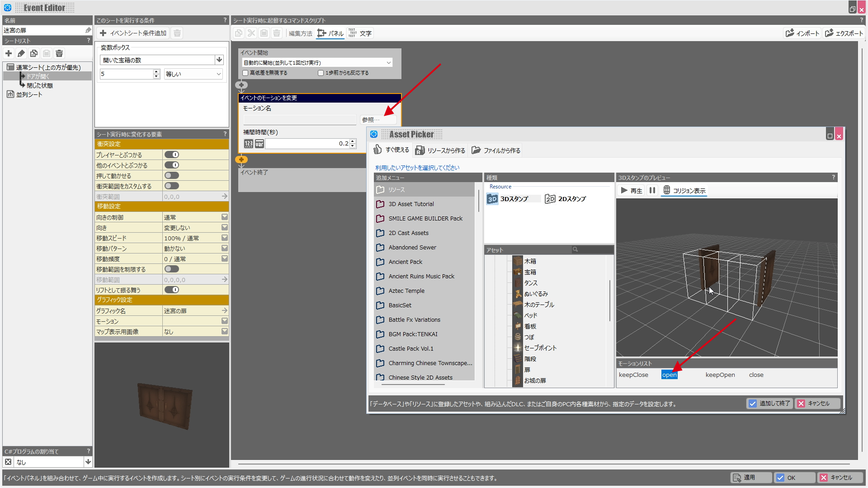Click the copy icon in the script toolbar
The height and width of the screenshot is (488, 868).
coord(239,33)
